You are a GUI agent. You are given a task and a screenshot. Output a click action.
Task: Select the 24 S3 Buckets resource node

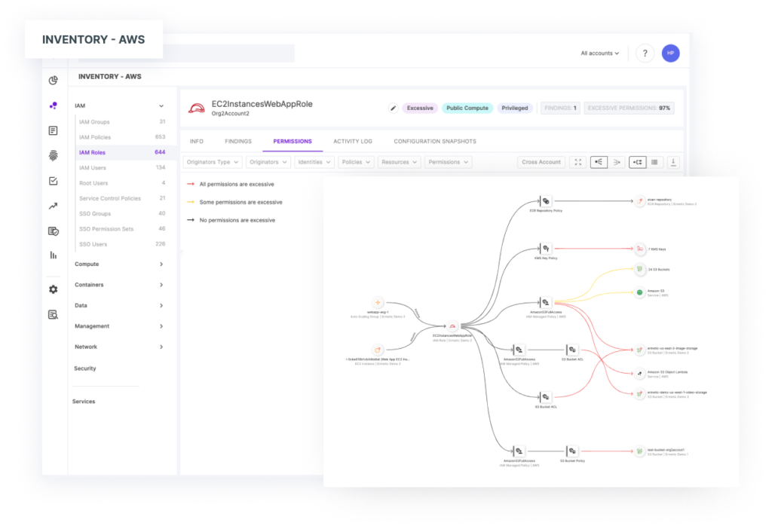pyautogui.click(x=639, y=269)
